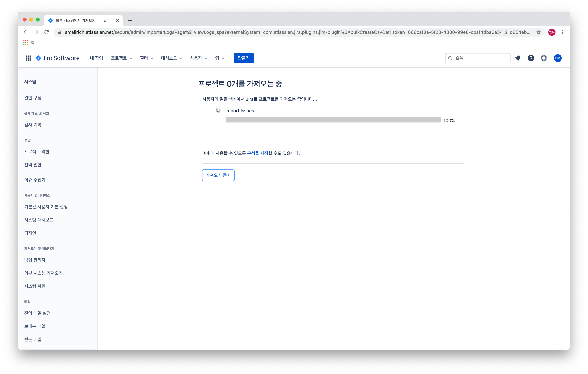Click the 가져오기 중지 button
The image size is (588, 374).
pyautogui.click(x=218, y=175)
